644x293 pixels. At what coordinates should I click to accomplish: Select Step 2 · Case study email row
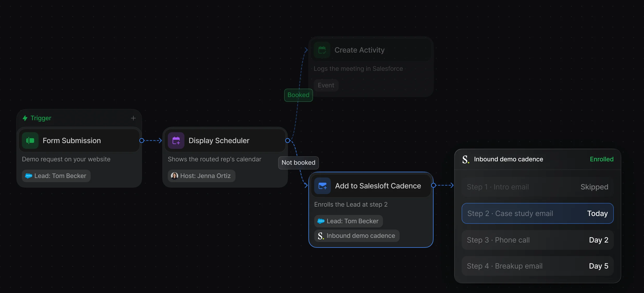(x=538, y=213)
